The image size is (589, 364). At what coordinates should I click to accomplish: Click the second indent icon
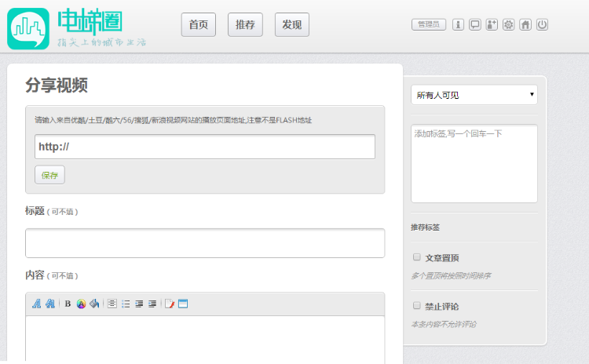click(x=152, y=304)
